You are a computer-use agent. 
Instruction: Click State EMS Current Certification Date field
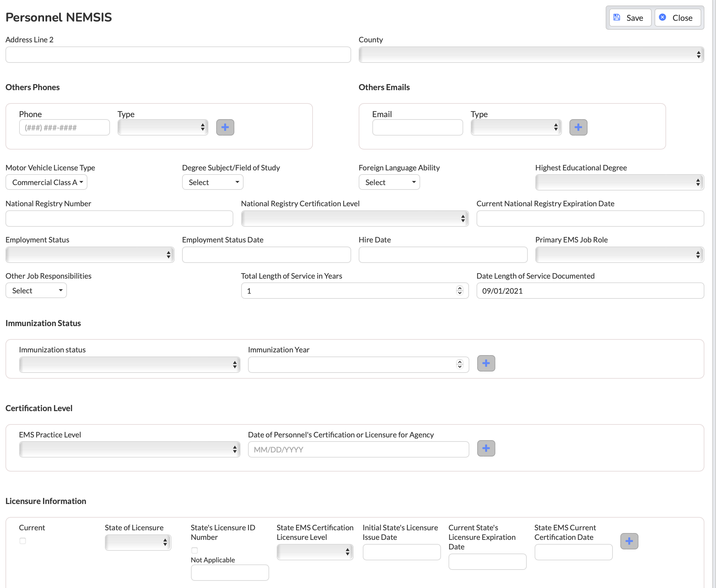574,552
